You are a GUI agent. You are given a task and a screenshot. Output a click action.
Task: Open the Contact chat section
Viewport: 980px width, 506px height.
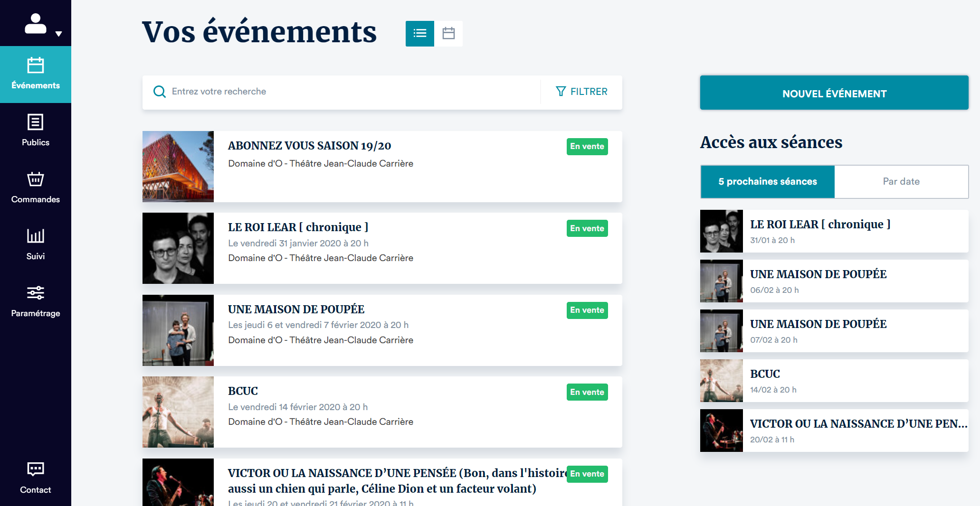tap(36, 478)
